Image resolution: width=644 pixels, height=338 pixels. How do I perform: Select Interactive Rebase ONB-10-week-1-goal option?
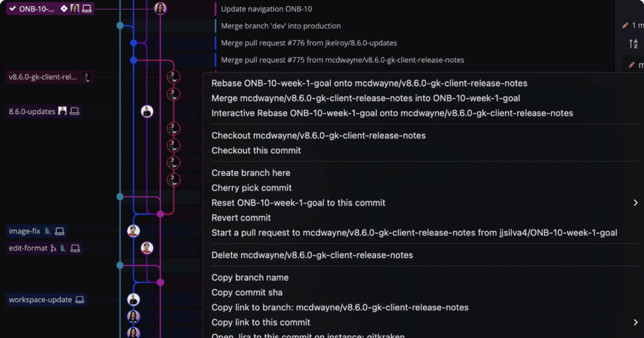click(393, 113)
